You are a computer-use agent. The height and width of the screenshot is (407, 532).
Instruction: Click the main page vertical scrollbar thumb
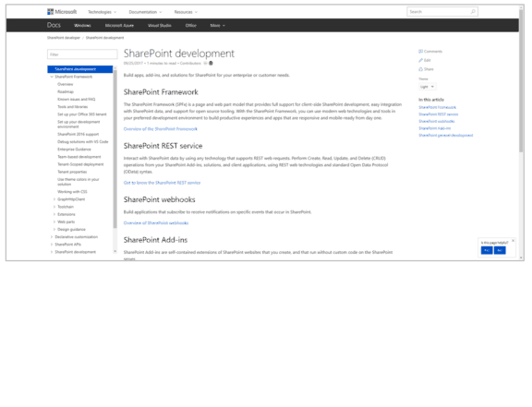click(x=521, y=80)
